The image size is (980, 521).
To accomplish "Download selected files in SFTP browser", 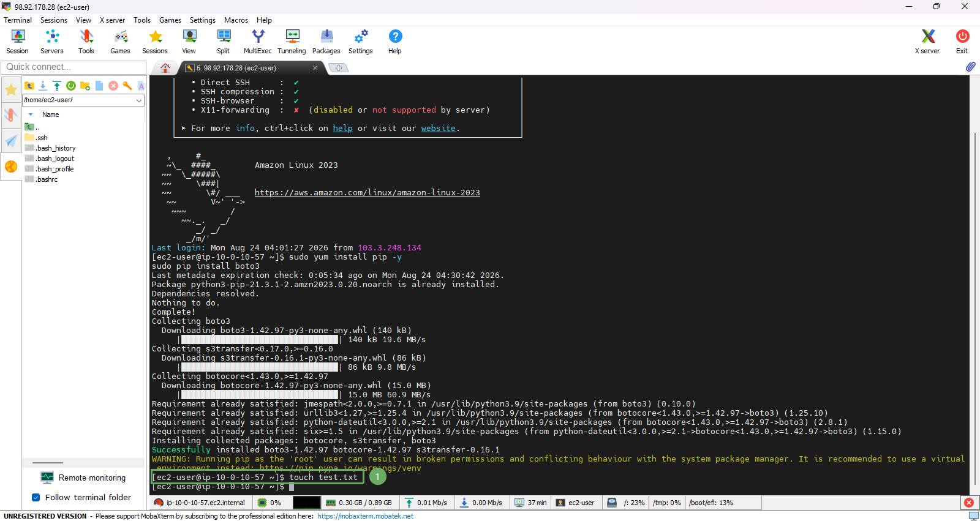I will point(43,86).
